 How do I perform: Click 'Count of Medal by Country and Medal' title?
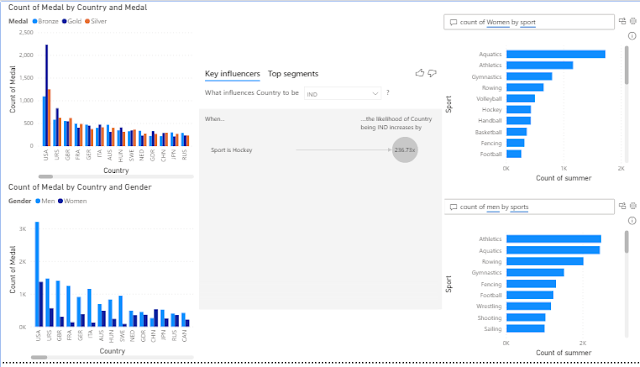pos(78,7)
